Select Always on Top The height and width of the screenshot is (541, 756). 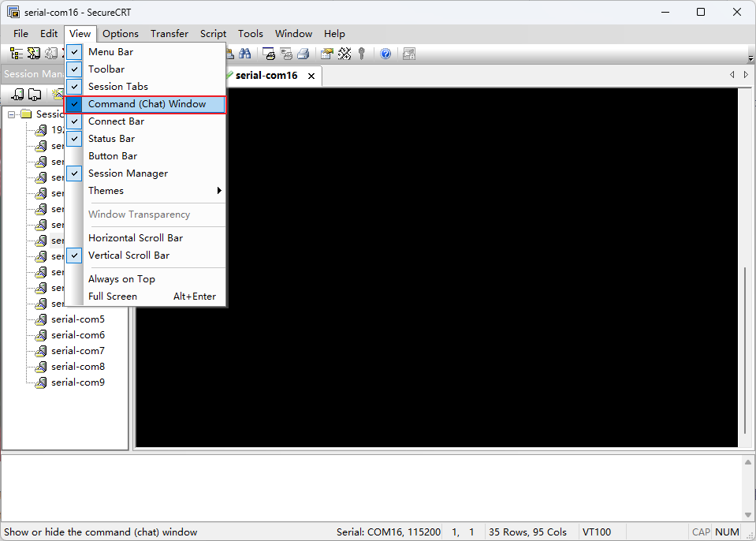point(146,279)
